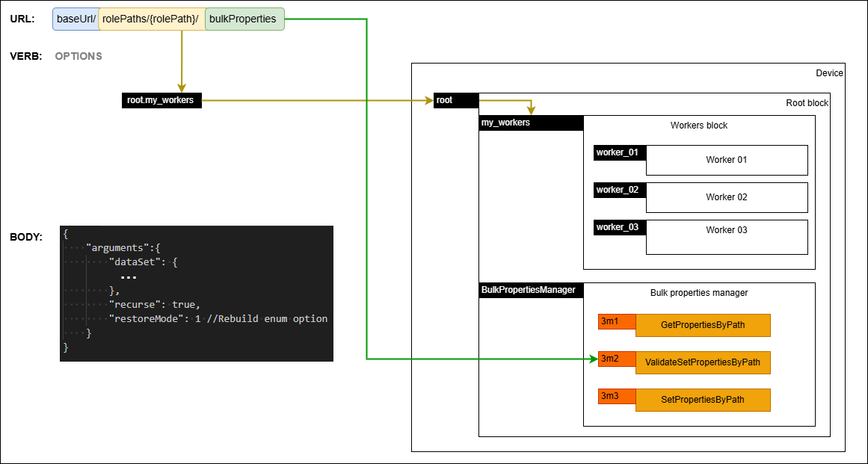Click the BODY: label
The height and width of the screenshot is (464, 868).
coord(26,238)
